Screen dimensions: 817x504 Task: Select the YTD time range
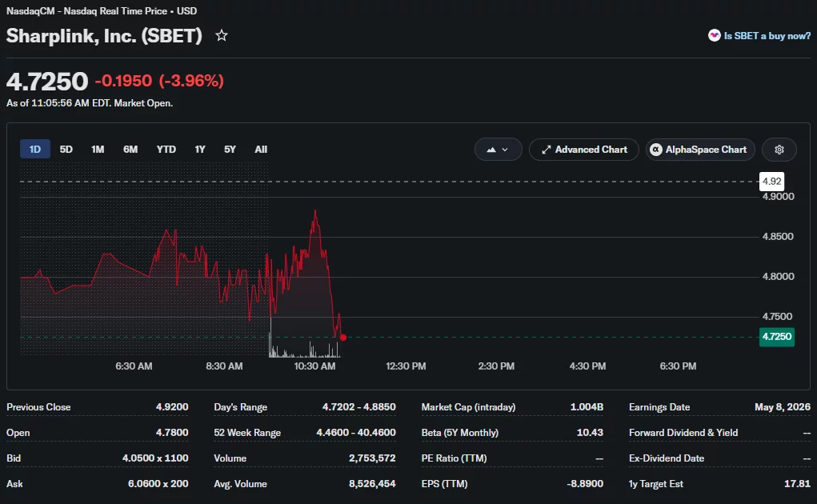tap(166, 150)
